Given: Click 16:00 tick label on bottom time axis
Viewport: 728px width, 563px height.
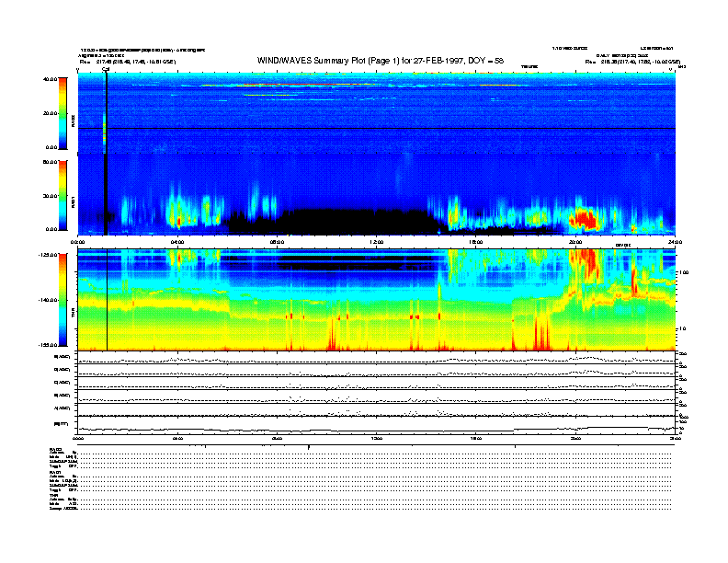Looking at the screenshot, I should [x=476, y=438].
